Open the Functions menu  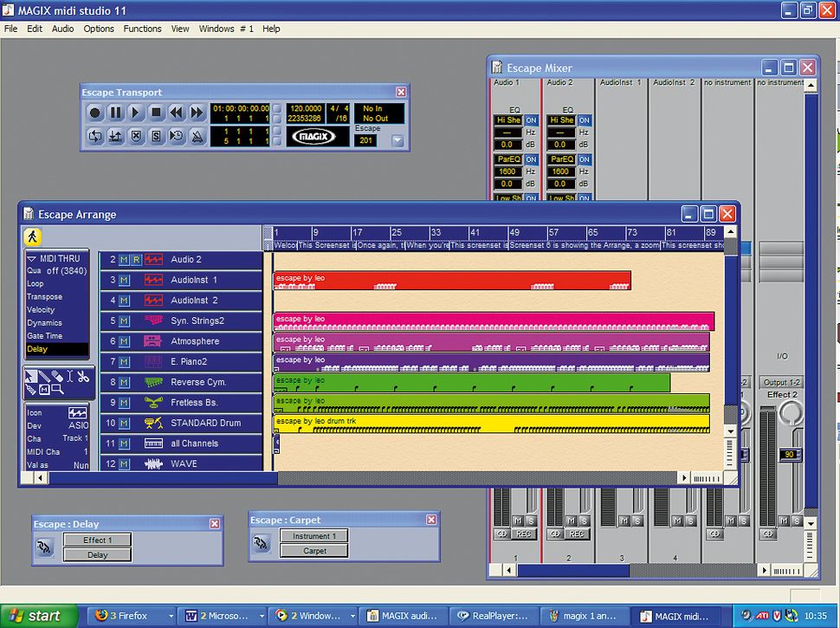tap(143, 29)
